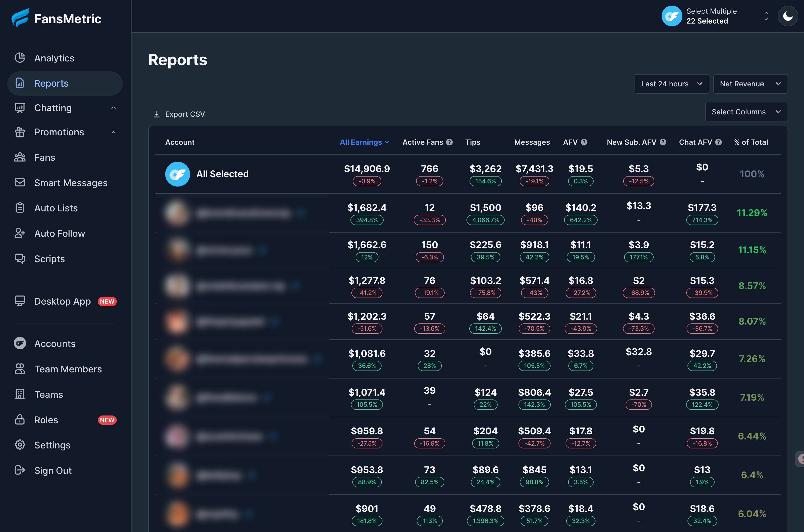Open the Select Columns dropdown
Screen dimensions: 804x532
point(746,112)
